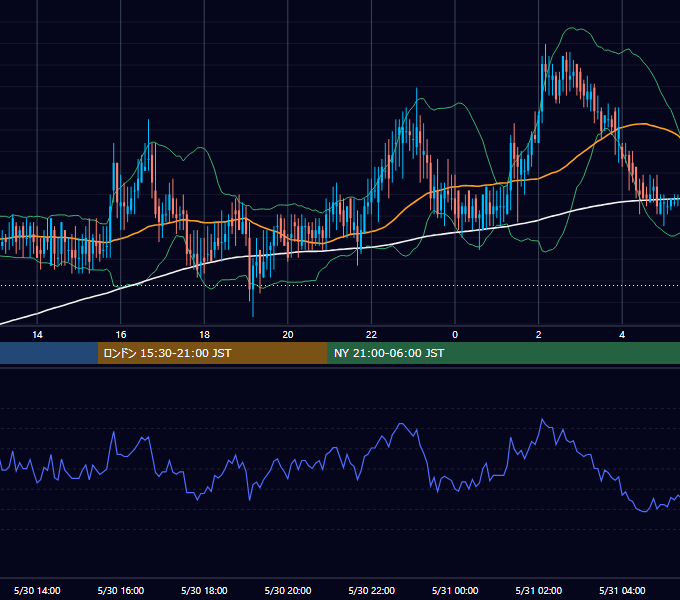Image resolution: width=680 pixels, height=600 pixels.
Task: Click the 5/31 02:00 label on indicator axis
Action: 539,590
